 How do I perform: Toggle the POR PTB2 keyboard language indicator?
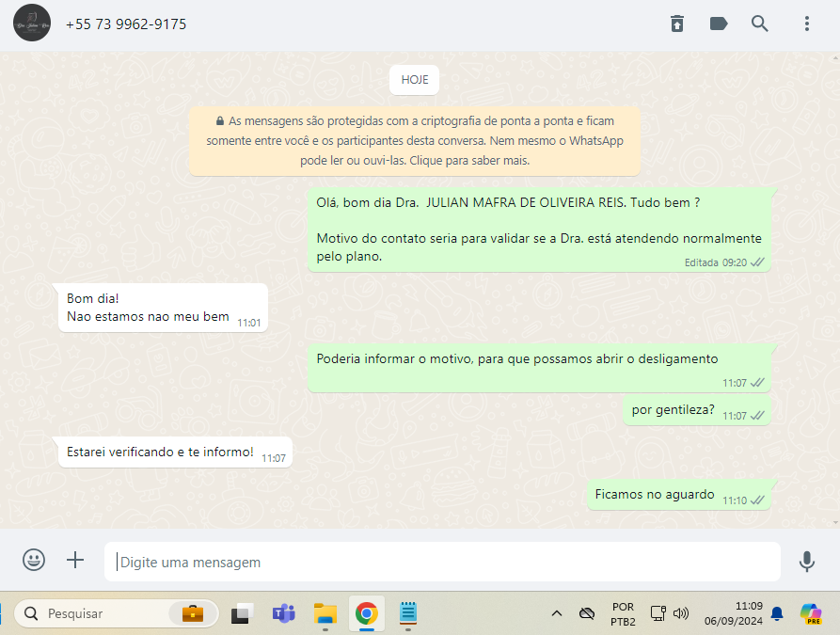click(623, 614)
